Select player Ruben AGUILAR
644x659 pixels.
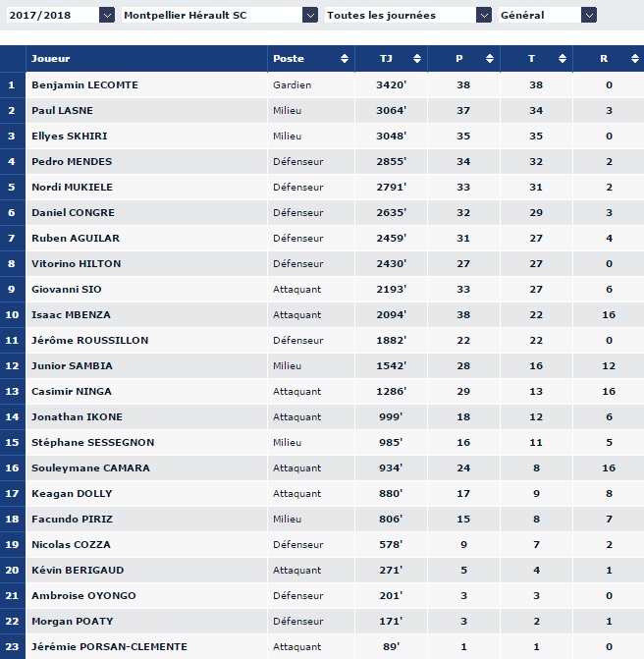coord(76,239)
